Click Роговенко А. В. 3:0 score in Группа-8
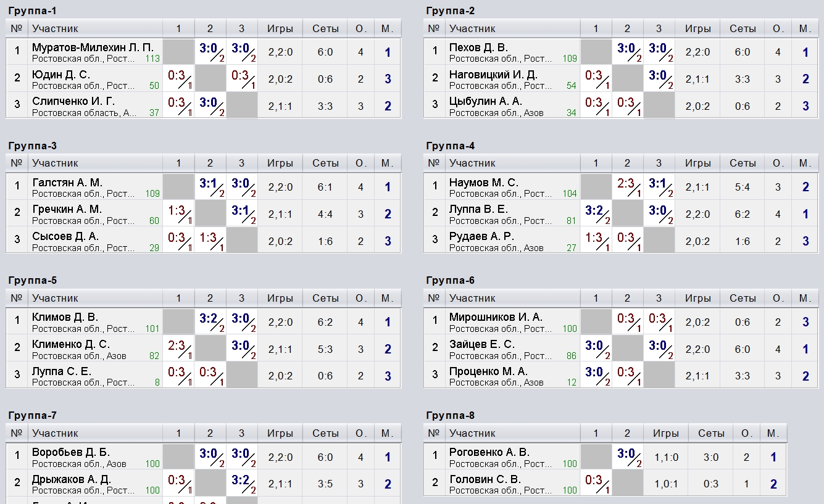This screenshot has width=824, height=504. pos(628,457)
